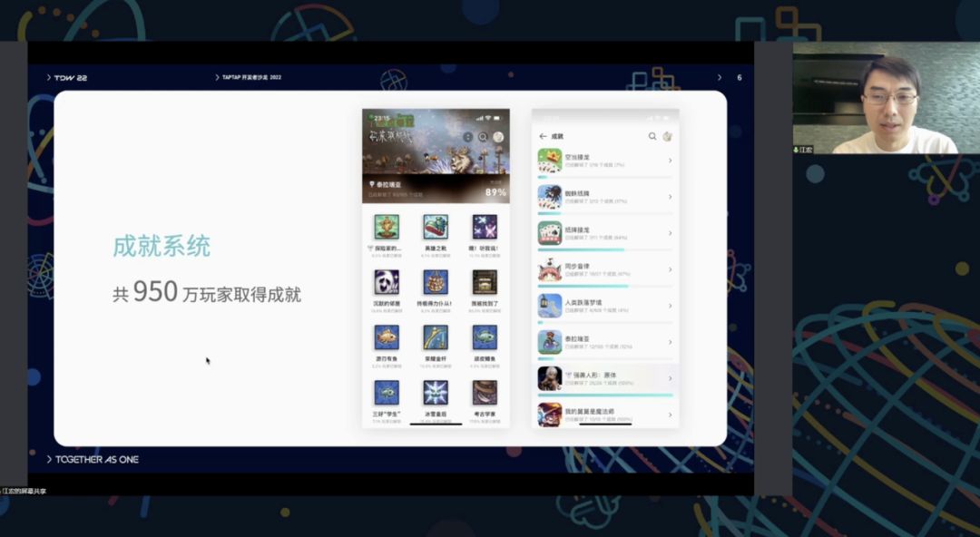Click slide page number 6
Screen dimensions: 980x537
[740, 77]
